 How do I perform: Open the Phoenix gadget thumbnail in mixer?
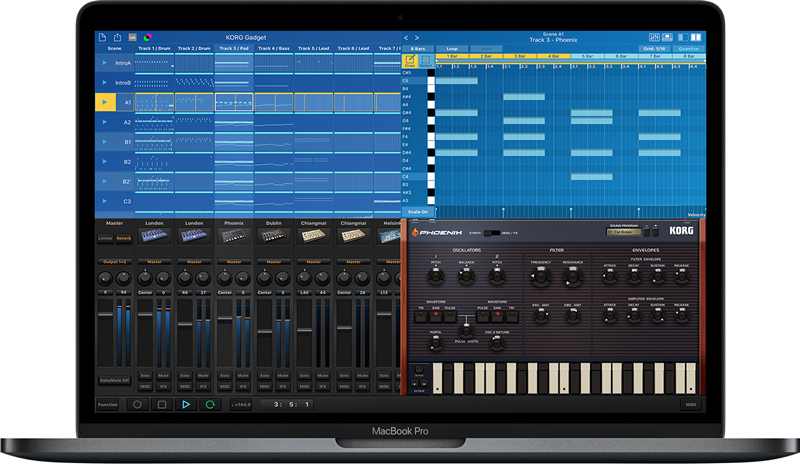(x=234, y=236)
